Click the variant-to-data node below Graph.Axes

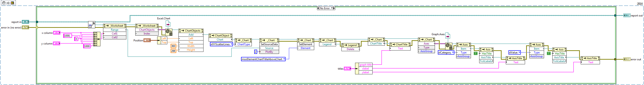coord(449,47)
